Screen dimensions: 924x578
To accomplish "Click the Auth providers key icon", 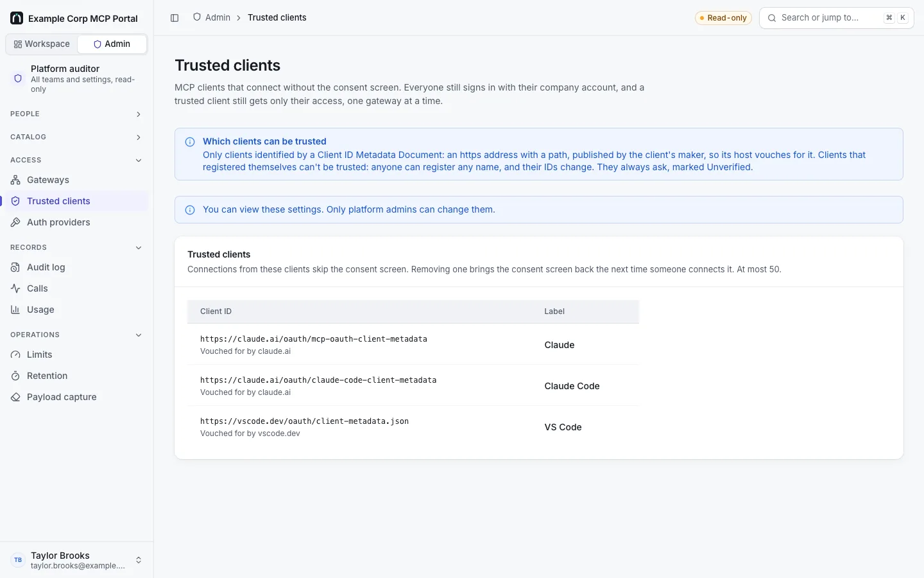I will tap(15, 222).
